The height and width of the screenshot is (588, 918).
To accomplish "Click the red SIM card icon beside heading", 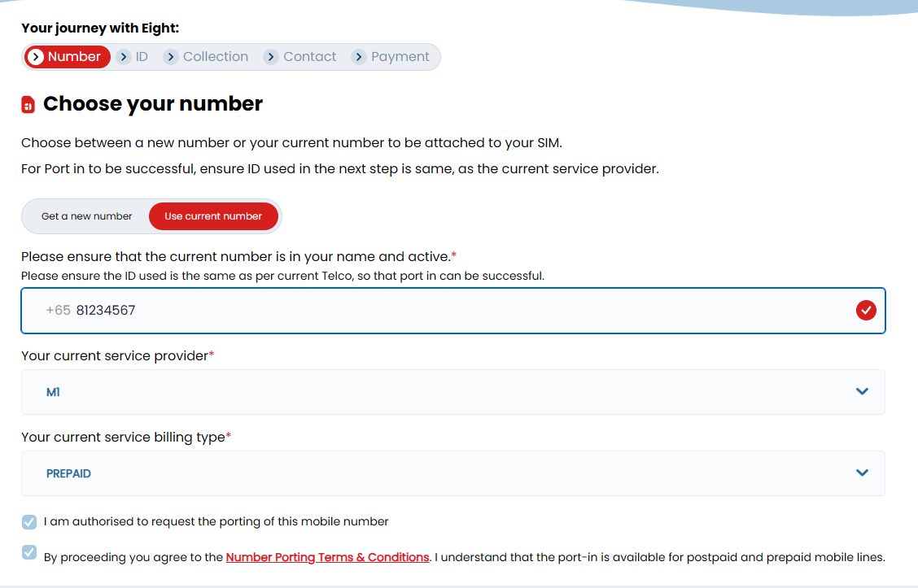I will pyautogui.click(x=28, y=105).
